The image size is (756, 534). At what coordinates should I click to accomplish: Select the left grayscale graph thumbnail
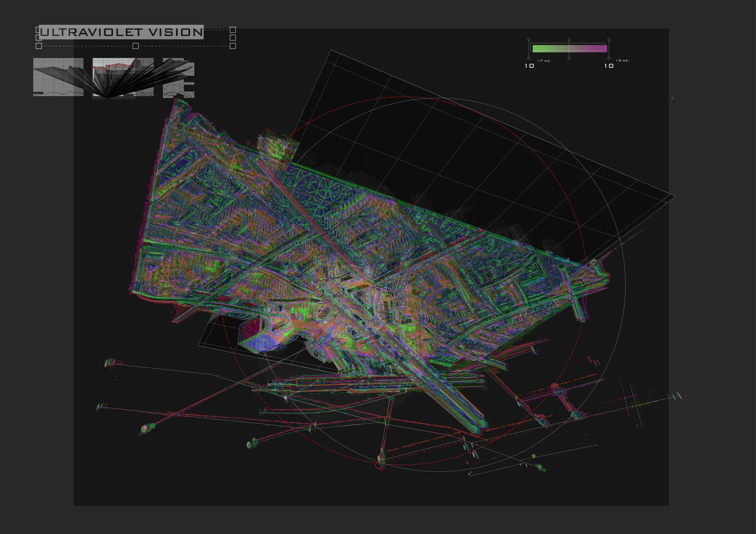coord(58,77)
